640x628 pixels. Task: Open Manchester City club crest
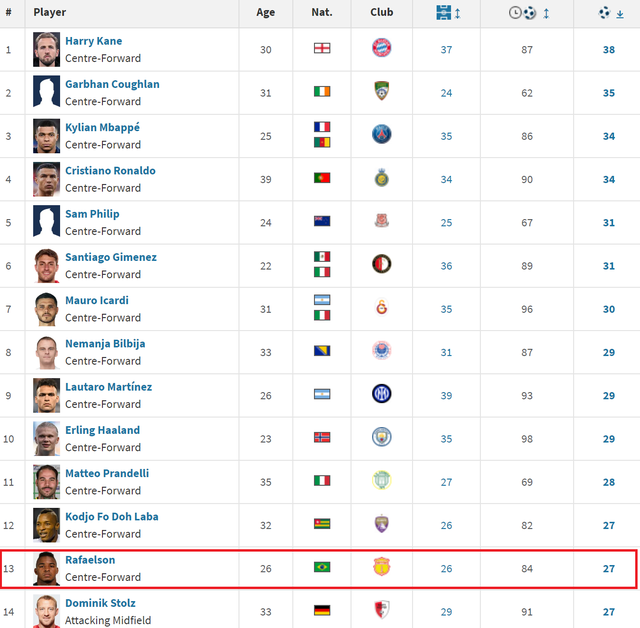(382, 437)
